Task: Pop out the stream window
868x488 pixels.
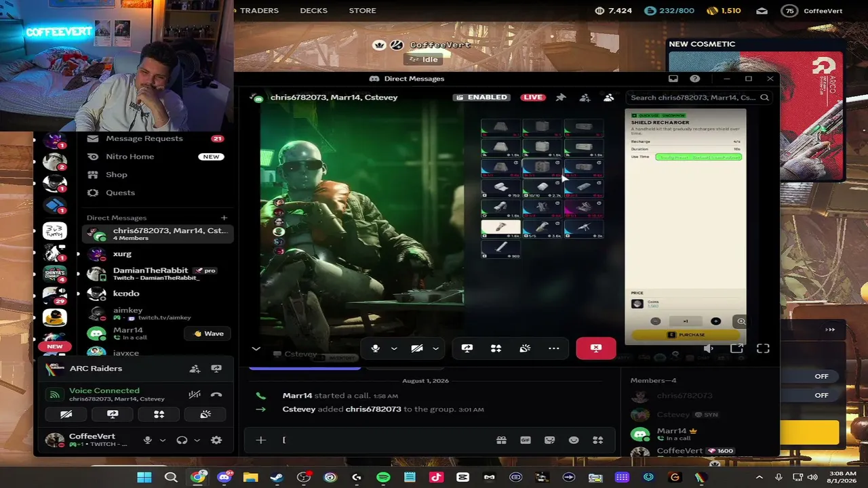Action: coord(736,348)
